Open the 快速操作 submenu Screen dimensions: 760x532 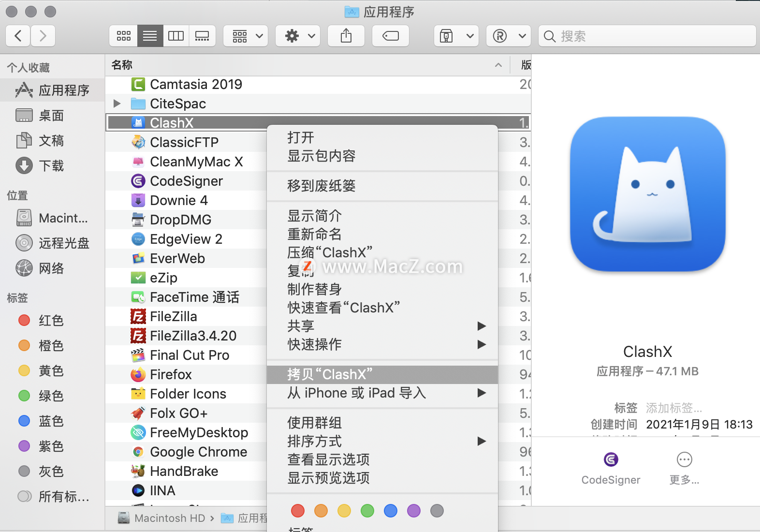coord(382,344)
